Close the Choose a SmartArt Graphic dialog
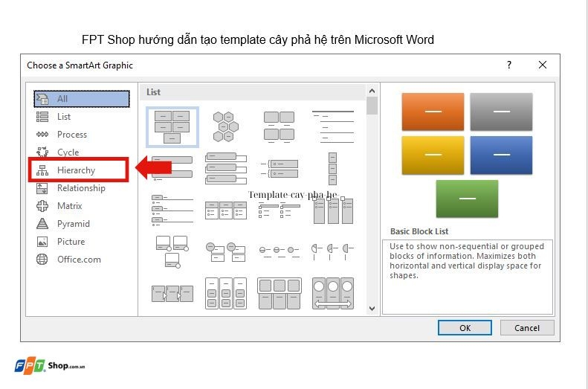The width and height of the screenshot is (588, 389). 542,65
